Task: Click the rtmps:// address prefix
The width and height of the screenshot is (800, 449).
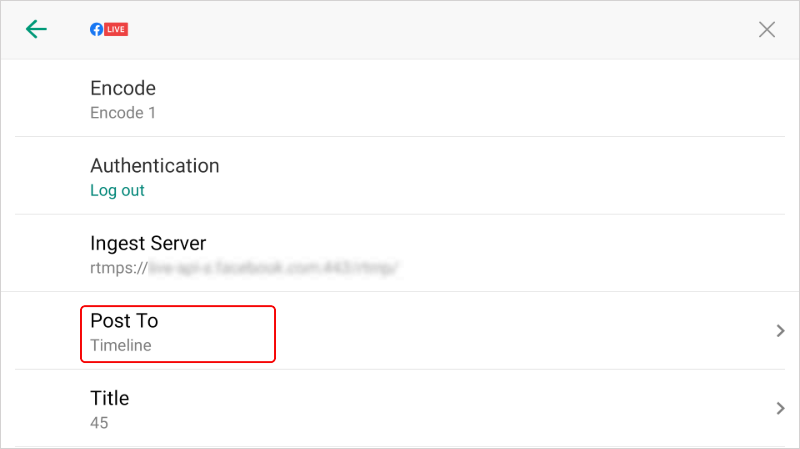Action: pos(118,268)
